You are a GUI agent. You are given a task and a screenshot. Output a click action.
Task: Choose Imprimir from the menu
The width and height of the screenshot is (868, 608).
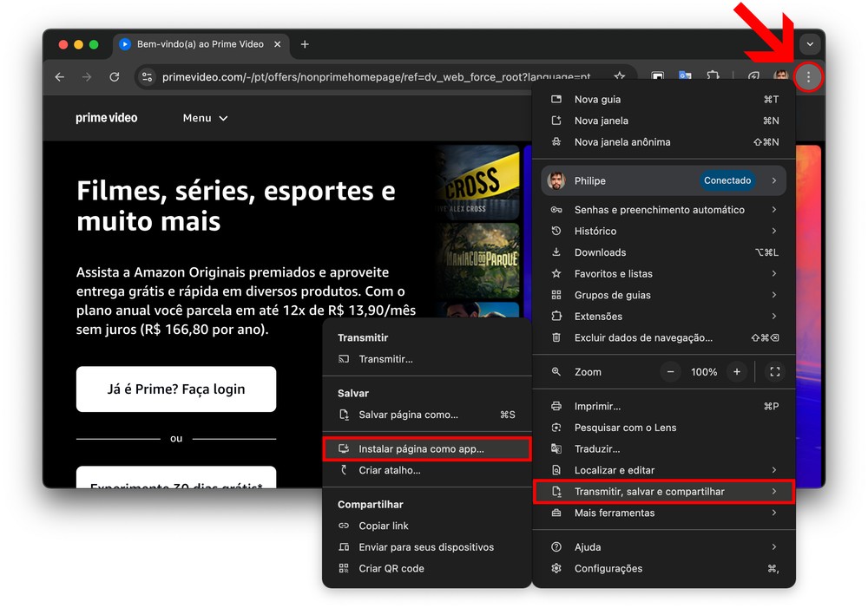pyautogui.click(x=664, y=406)
